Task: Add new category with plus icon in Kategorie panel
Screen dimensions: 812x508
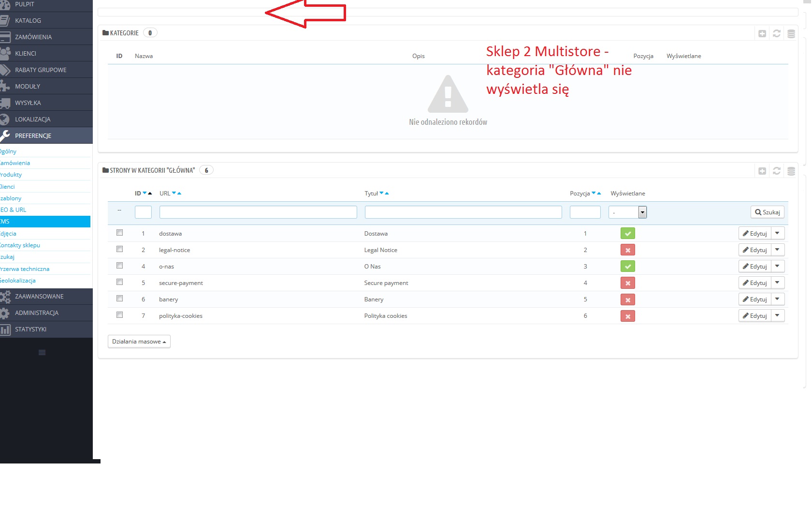Action: [x=762, y=33]
